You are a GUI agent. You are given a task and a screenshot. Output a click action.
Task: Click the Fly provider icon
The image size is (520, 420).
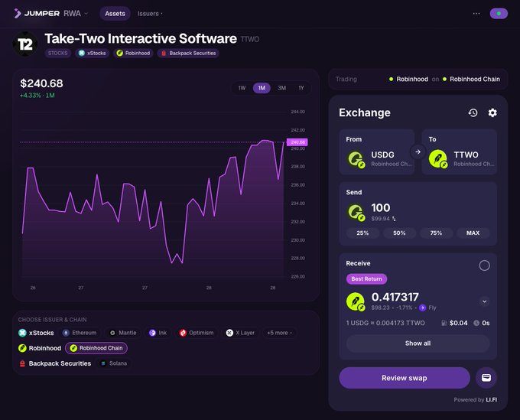[x=422, y=308]
